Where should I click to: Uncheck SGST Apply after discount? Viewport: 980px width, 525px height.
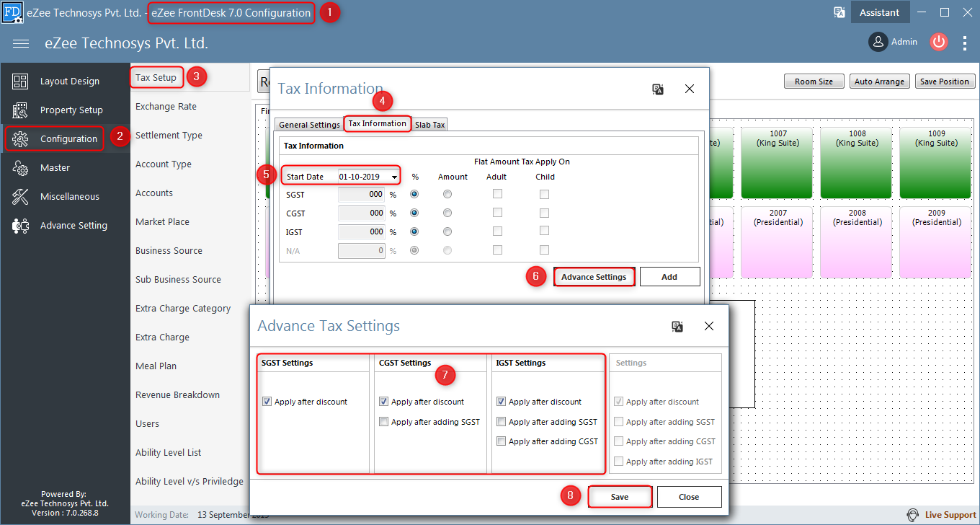[267, 402]
